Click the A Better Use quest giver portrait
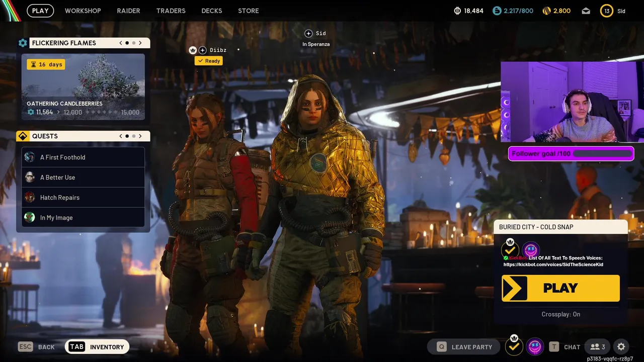The image size is (644, 362). point(30,177)
